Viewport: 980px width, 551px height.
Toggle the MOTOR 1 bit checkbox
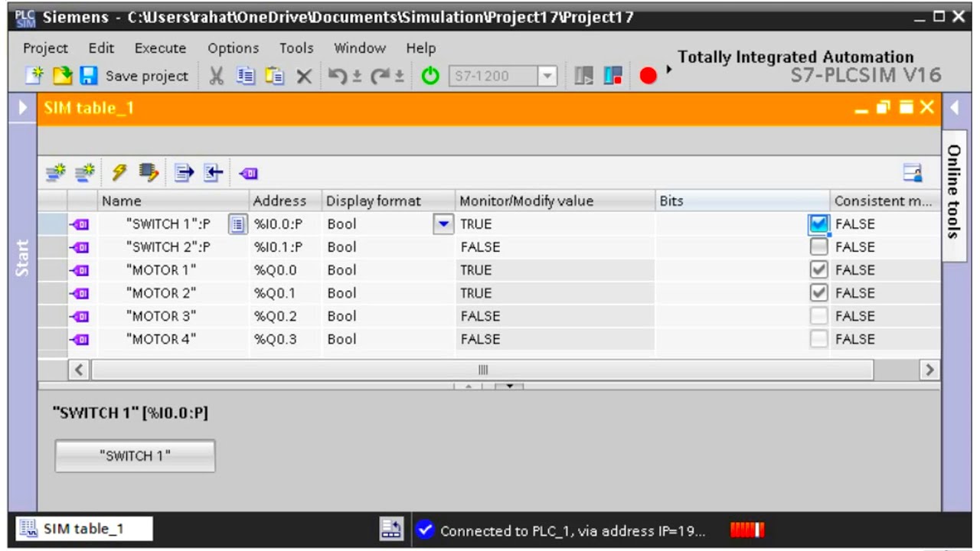pos(818,270)
